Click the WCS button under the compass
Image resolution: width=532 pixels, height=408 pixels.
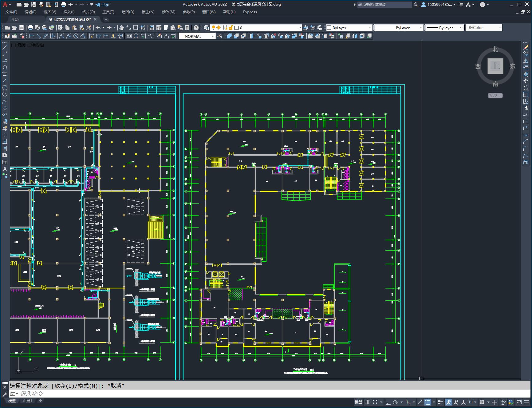point(495,95)
